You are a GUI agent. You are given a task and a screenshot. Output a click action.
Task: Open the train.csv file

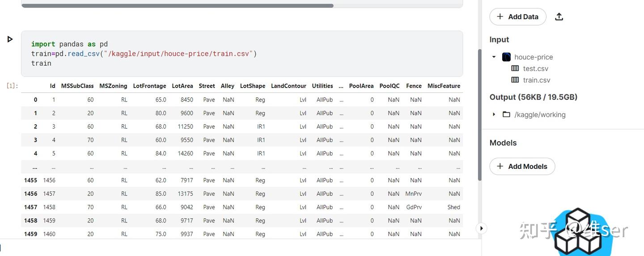click(x=537, y=80)
